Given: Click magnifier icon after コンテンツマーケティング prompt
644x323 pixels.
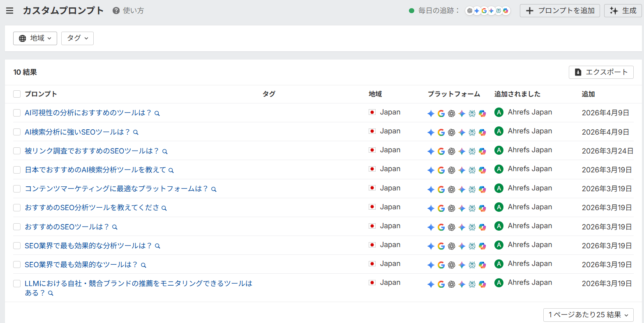Looking at the screenshot, I should [x=214, y=189].
